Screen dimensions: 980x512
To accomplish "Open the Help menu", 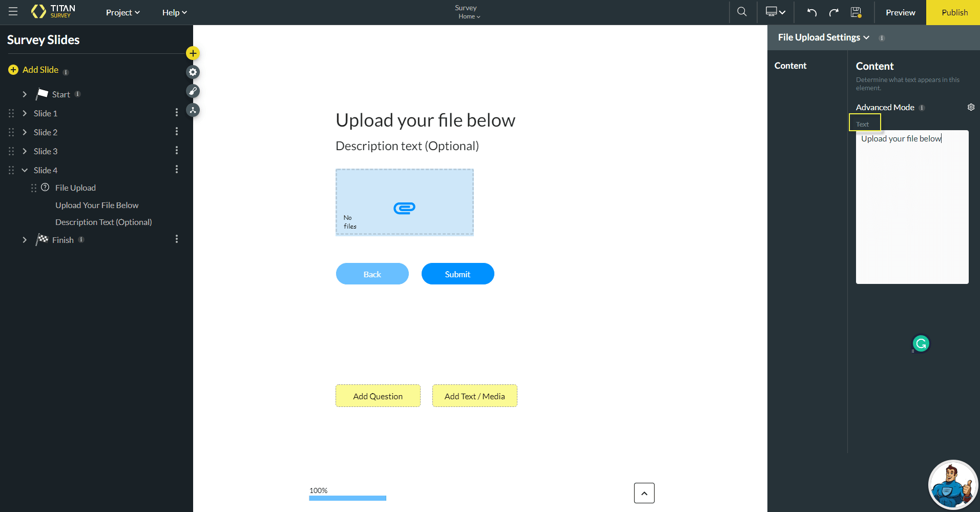I will tap(174, 12).
